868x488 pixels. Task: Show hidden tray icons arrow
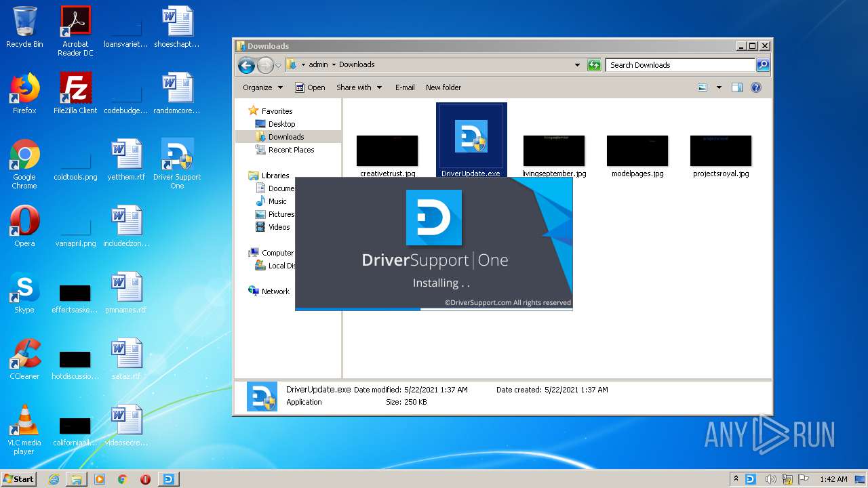736,479
